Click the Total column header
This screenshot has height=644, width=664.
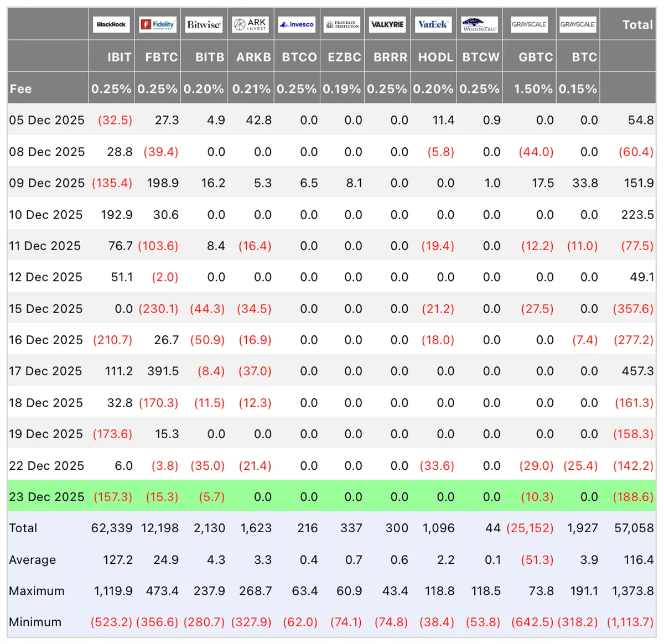(637, 24)
